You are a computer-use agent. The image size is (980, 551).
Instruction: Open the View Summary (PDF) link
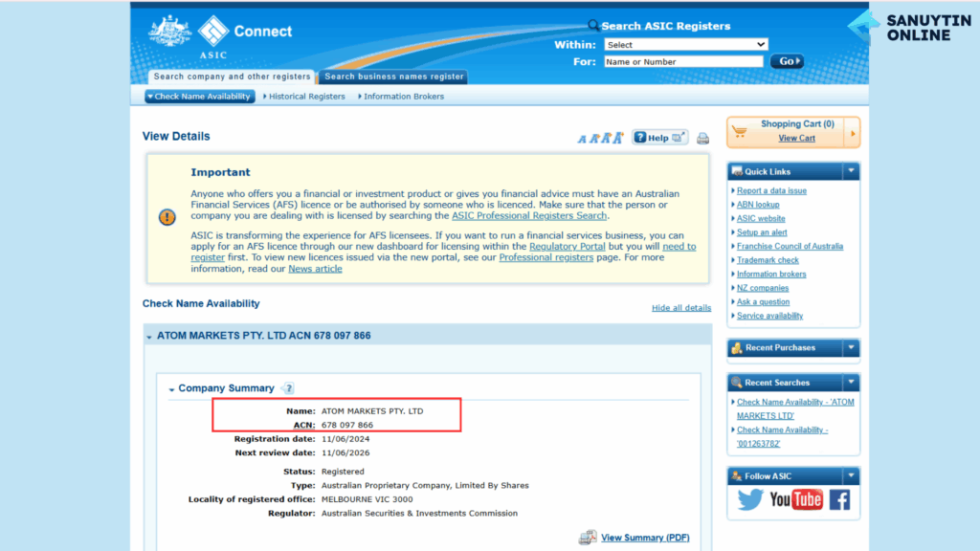[x=645, y=538]
